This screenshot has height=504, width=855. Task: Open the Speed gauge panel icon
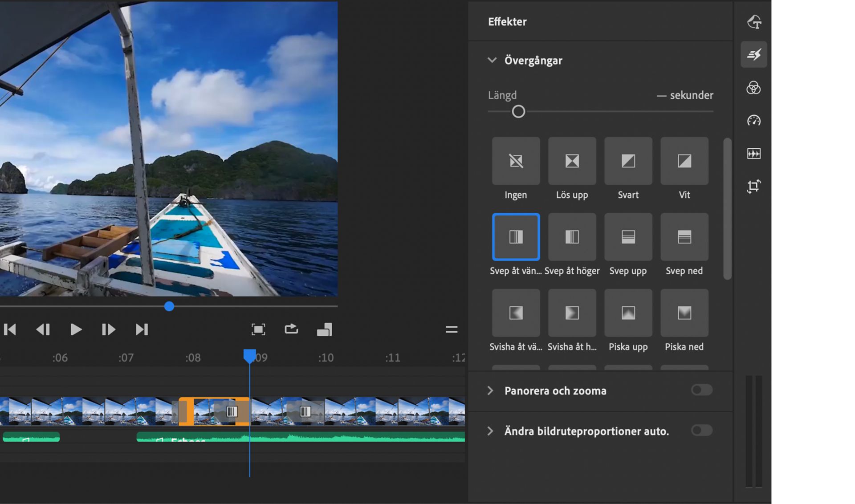[753, 121]
